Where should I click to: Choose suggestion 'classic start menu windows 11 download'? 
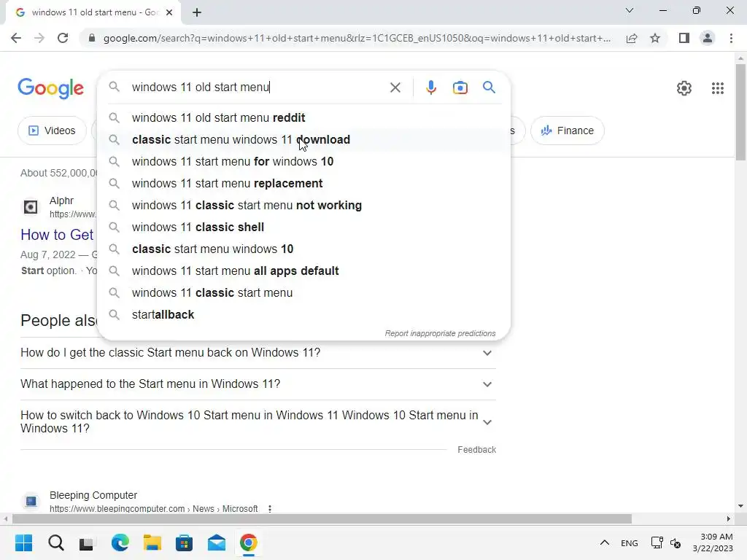tap(303, 139)
